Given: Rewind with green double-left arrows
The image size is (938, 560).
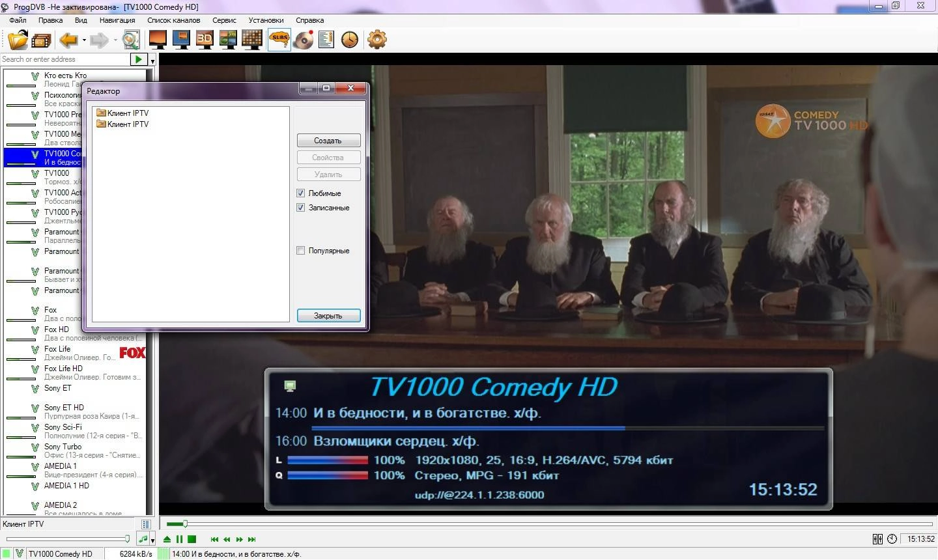Looking at the screenshot, I should pyautogui.click(x=227, y=539).
